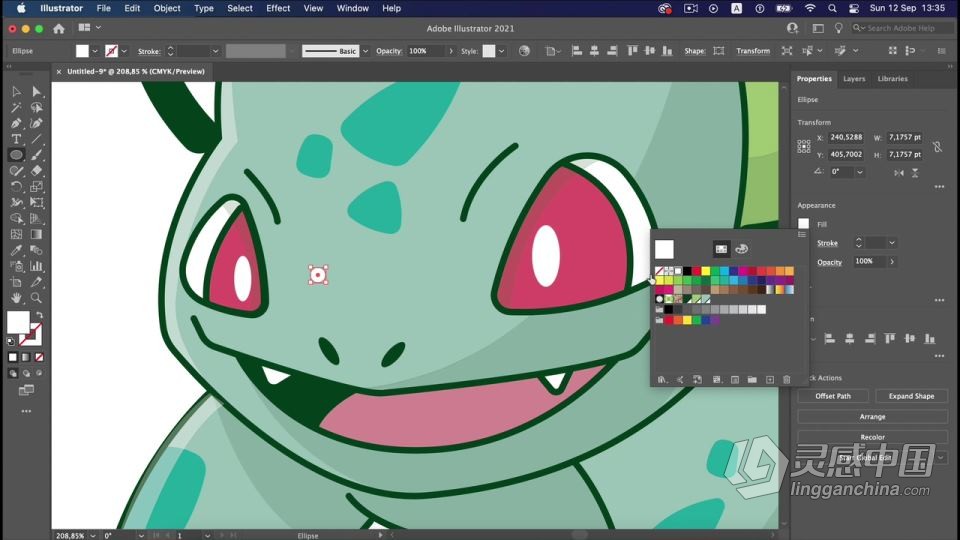Screen dimensions: 960x540
Task: Select the Gradient tool
Action: point(36,234)
